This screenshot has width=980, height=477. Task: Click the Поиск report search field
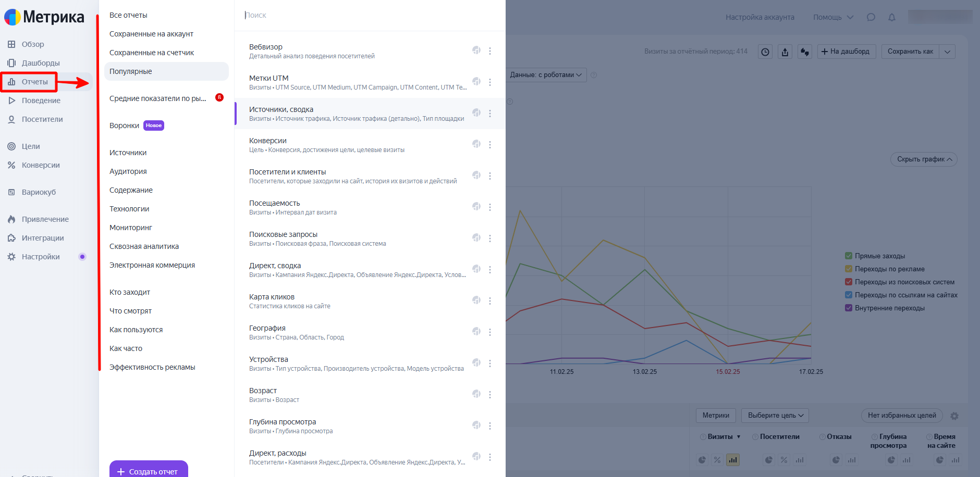click(x=365, y=15)
